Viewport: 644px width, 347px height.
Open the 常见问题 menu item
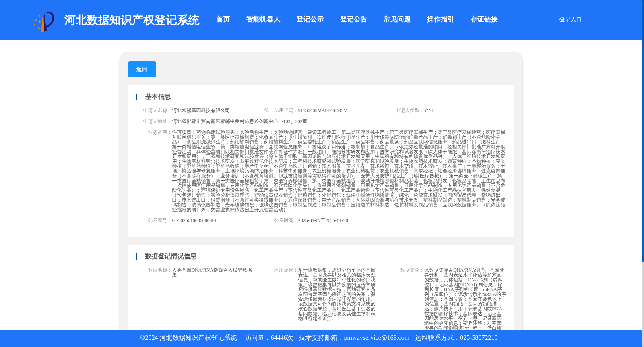(397, 19)
